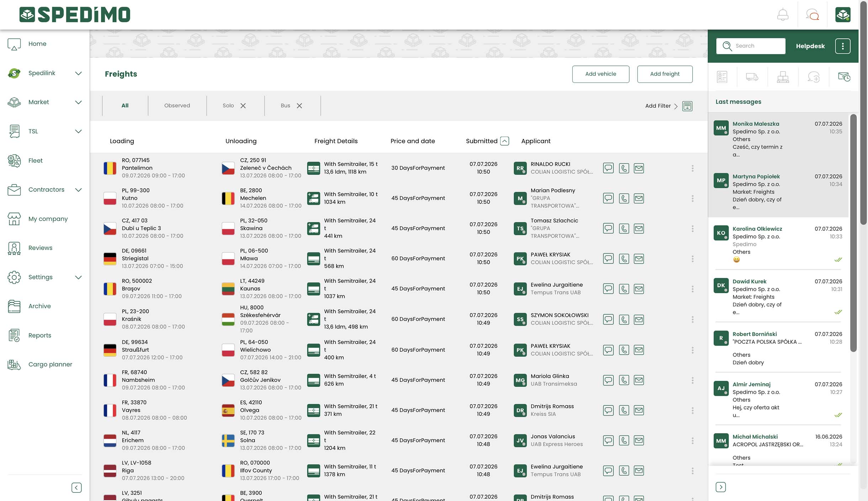Call Szymon Sokołowski via phone icon

click(x=624, y=319)
